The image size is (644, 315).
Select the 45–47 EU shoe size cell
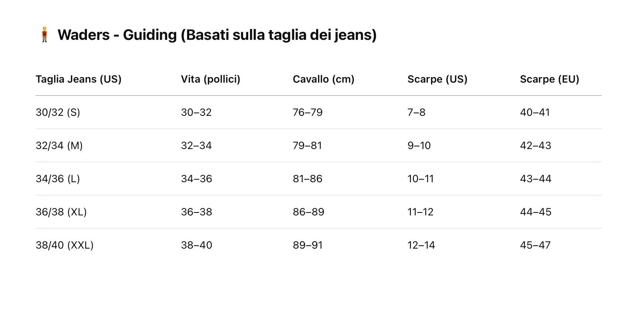point(535,245)
